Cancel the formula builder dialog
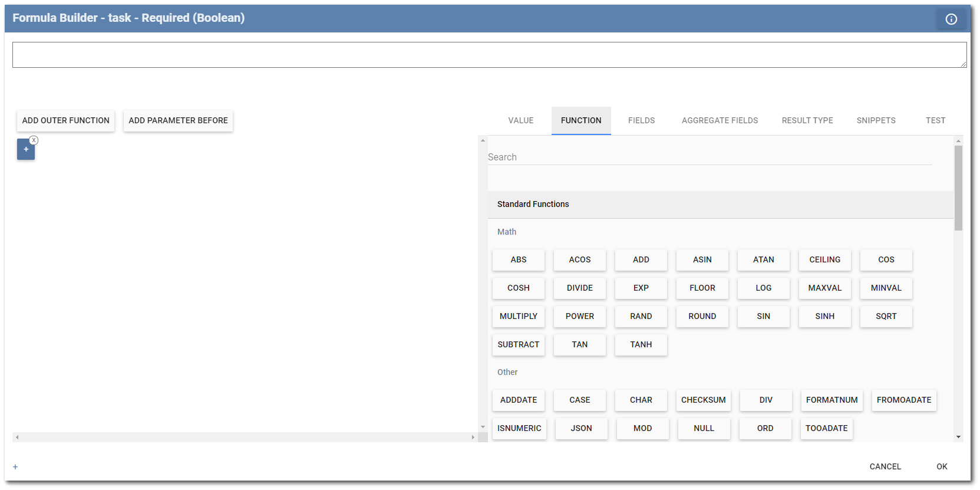980x490 pixels. point(885,466)
